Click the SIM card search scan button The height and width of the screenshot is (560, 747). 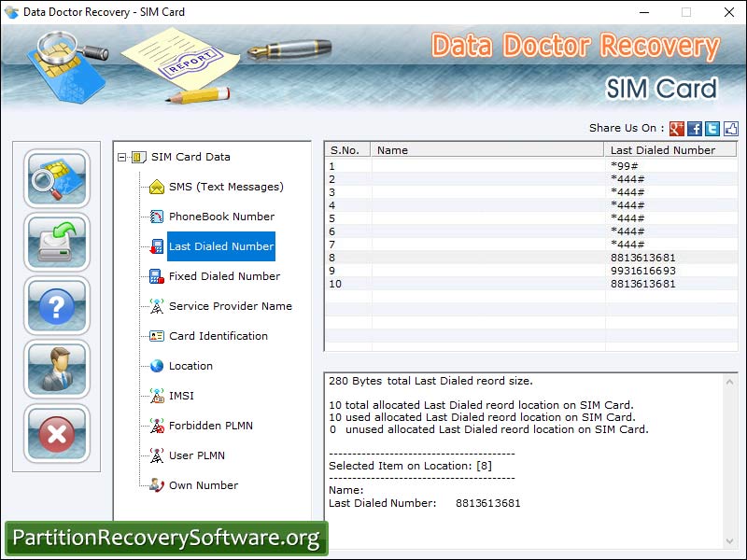[57, 178]
